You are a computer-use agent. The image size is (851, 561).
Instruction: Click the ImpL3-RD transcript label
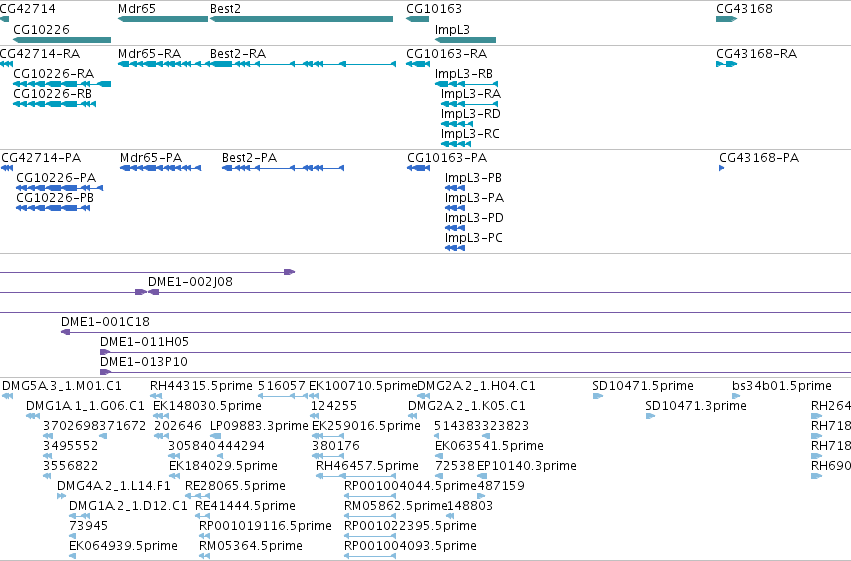471,114
